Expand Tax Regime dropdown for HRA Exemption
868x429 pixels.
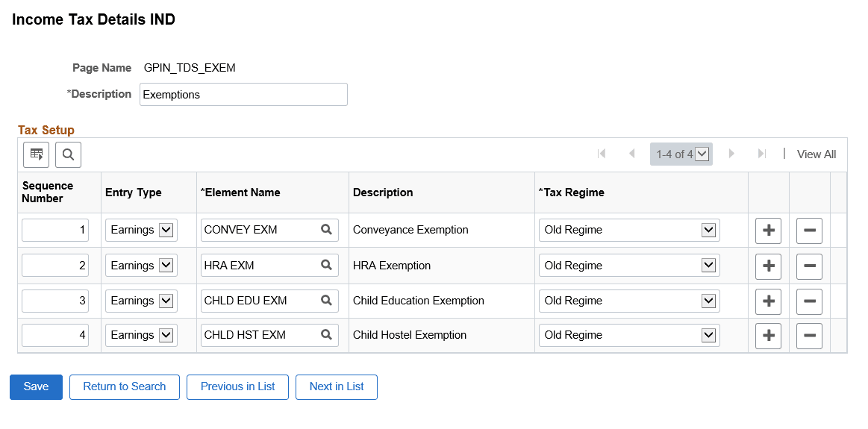pyautogui.click(x=708, y=265)
